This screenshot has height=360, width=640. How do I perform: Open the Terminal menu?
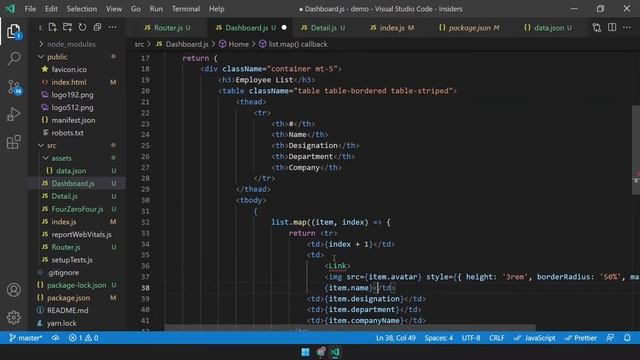coord(186,9)
